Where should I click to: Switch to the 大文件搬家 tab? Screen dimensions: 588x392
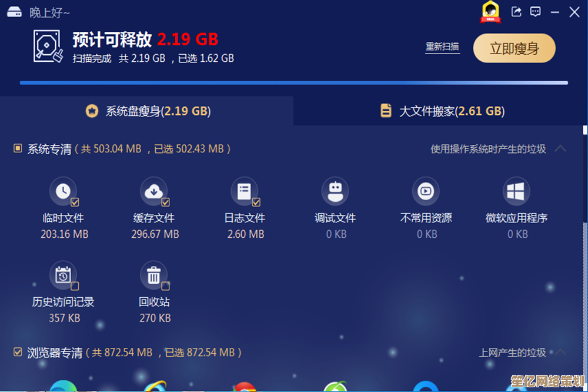pos(442,111)
